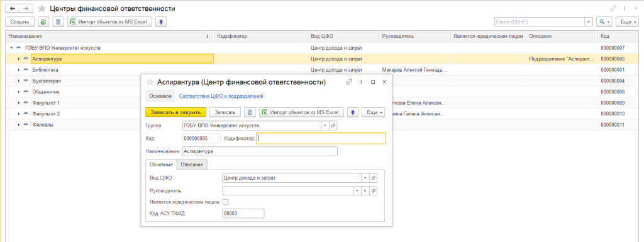Open the dialog "Еще" menu
The width and height of the screenshot is (644, 242).
pos(374,112)
